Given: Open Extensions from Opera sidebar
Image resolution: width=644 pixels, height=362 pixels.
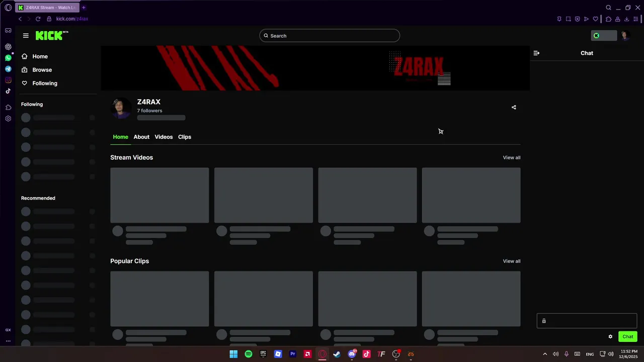Looking at the screenshot, I should (x=8, y=108).
